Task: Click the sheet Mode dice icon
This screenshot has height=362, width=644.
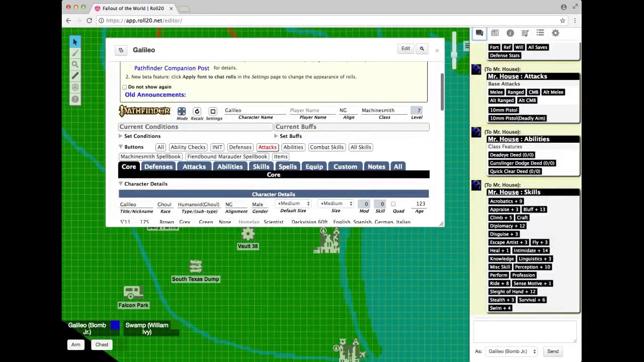Action: point(182,111)
